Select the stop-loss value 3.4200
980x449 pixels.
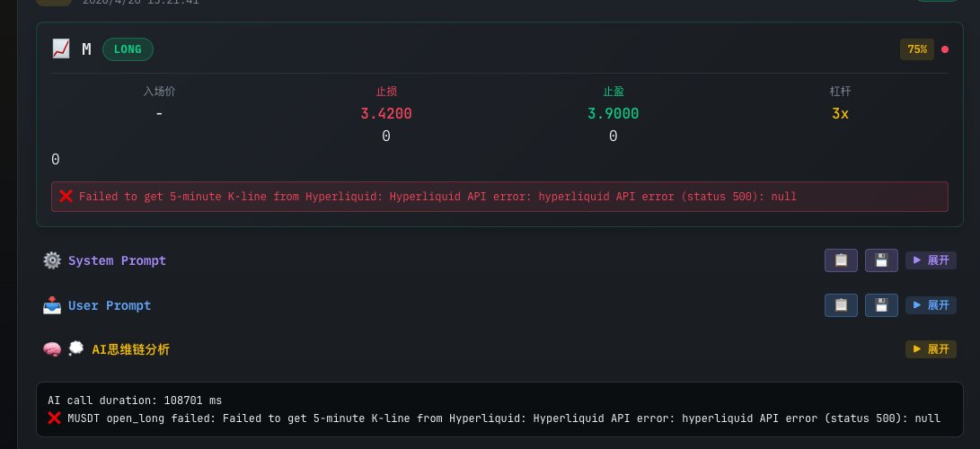point(386,114)
